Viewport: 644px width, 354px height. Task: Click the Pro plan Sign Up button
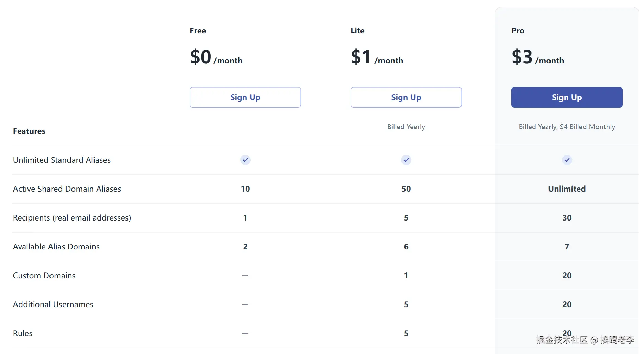coord(567,97)
